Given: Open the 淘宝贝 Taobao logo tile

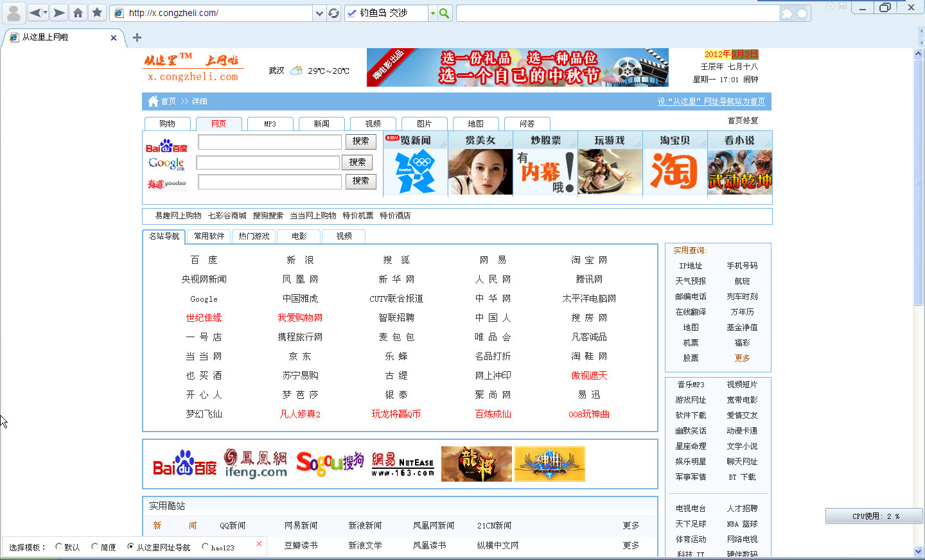Looking at the screenshot, I should click(674, 171).
